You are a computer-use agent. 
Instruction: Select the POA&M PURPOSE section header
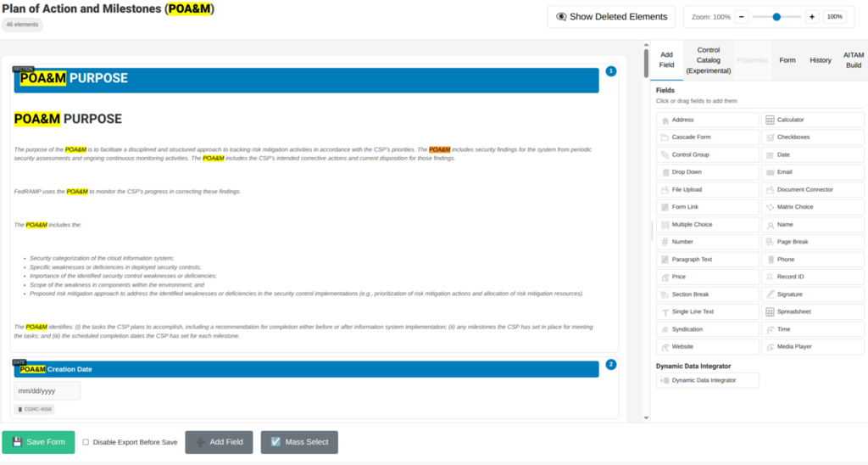306,80
